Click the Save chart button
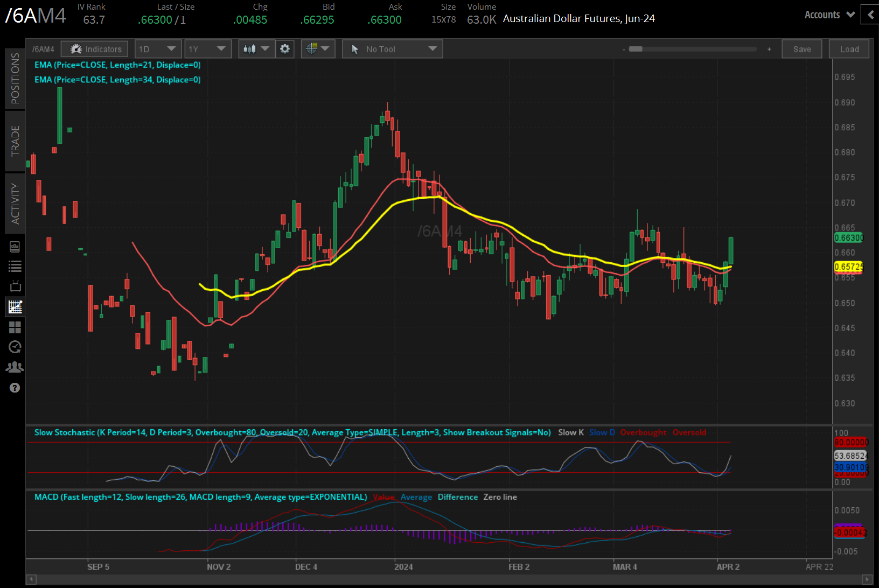The image size is (879, 588). [x=801, y=49]
